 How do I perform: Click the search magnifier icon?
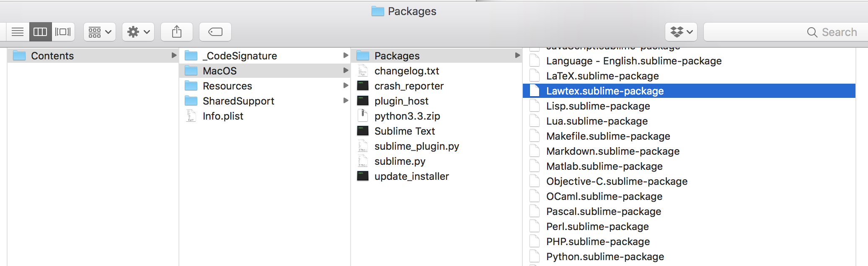pyautogui.click(x=812, y=32)
